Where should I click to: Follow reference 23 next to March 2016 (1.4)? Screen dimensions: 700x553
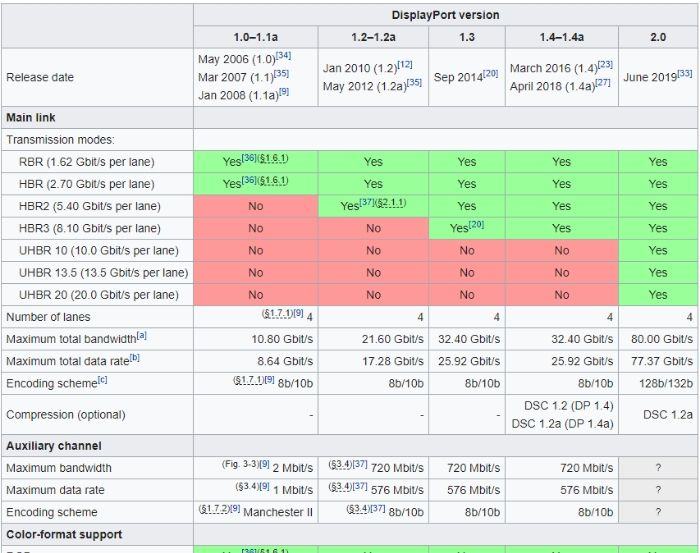point(605,65)
